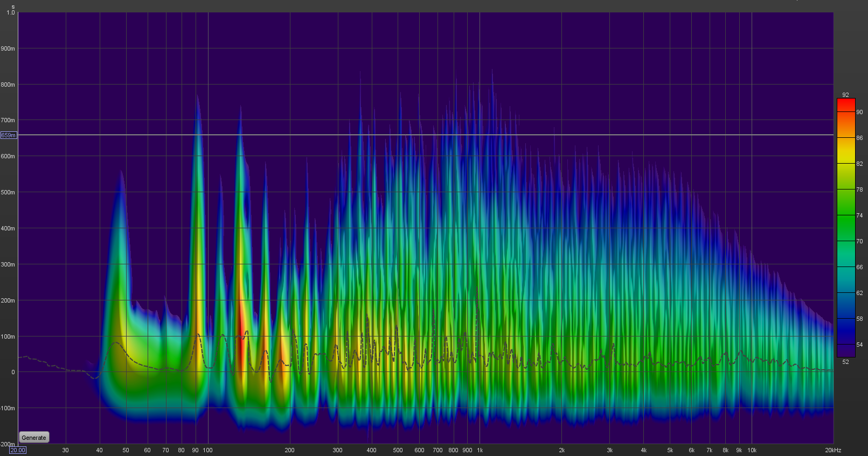Viewport: 868px width, 456px height.
Task: Click the 20kHz frequency axis label
Action: [833, 450]
